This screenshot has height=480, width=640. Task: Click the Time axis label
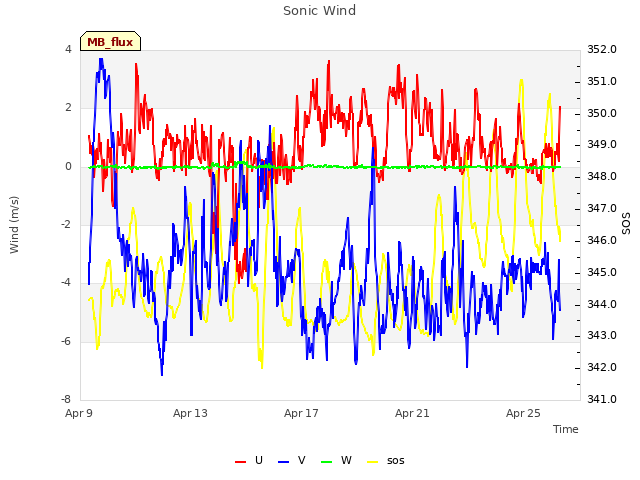click(x=565, y=429)
